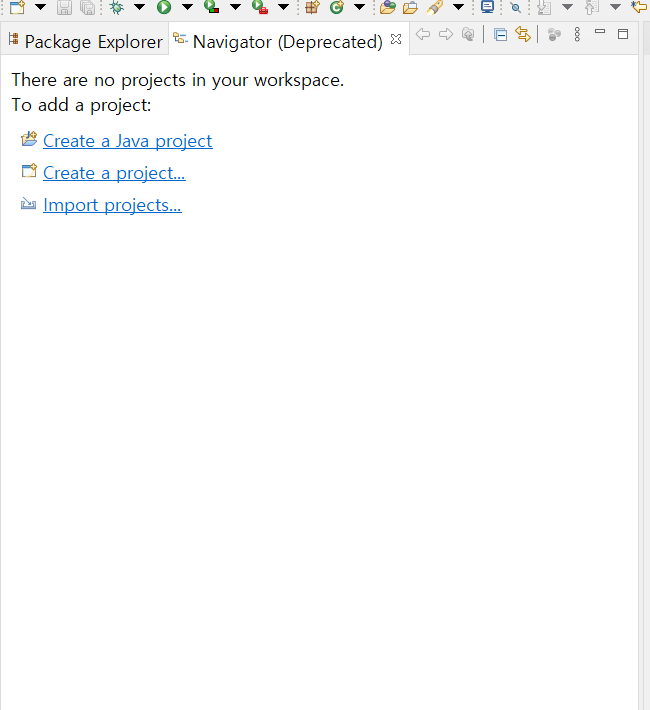Click the green Run button
The height and width of the screenshot is (710, 650).
pyautogui.click(x=164, y=7)
